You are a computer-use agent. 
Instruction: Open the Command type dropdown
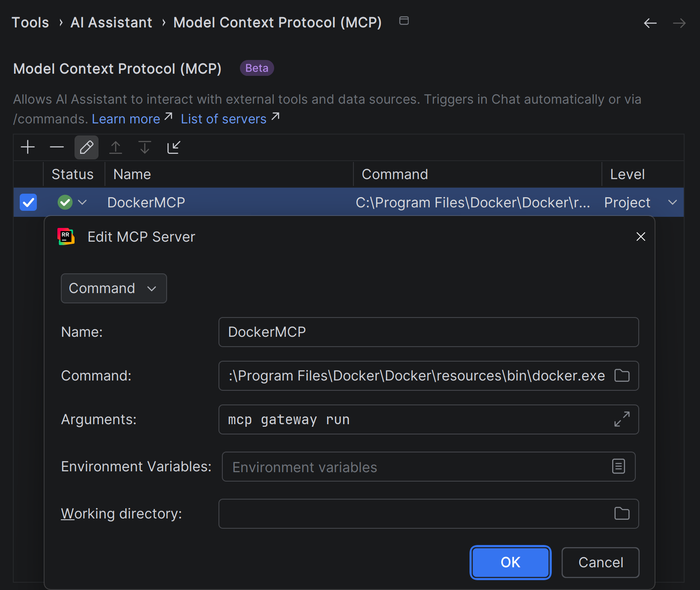(x=114, y=288)
